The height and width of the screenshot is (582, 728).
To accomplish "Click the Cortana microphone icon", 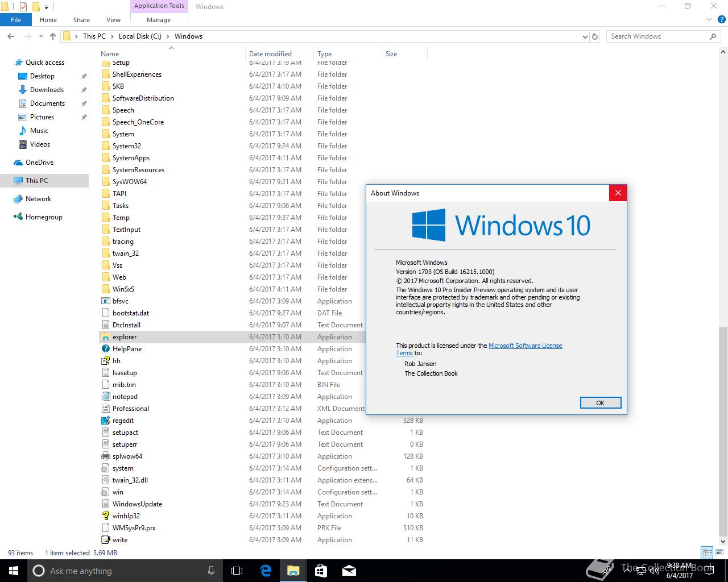I will (212, 571).
